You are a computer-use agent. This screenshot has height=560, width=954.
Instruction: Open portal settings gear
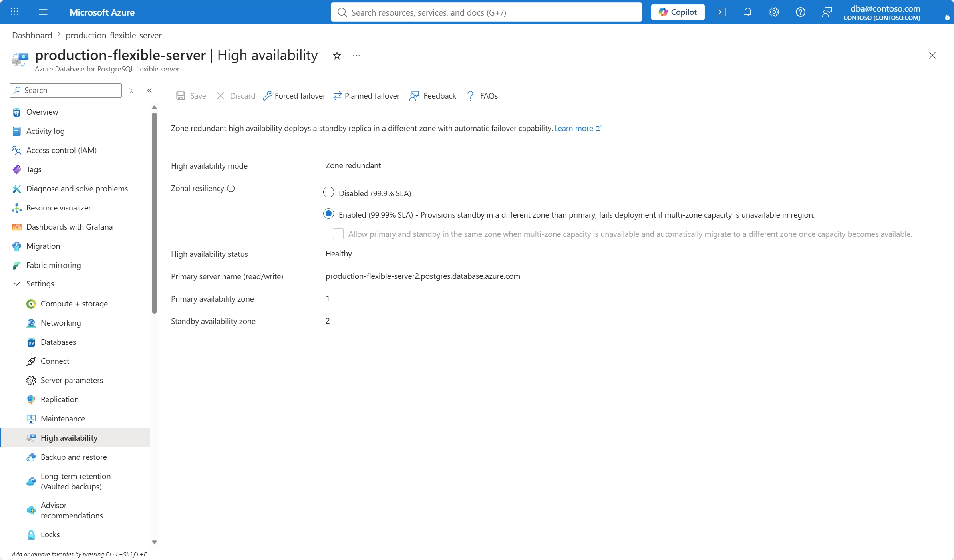pyautogui.click(x=774, y=12)
